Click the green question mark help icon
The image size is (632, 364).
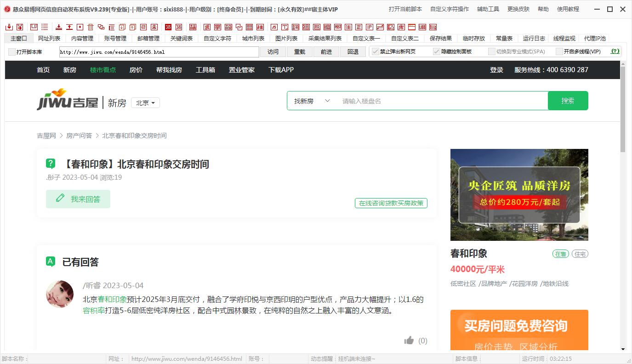pos(615,51)
